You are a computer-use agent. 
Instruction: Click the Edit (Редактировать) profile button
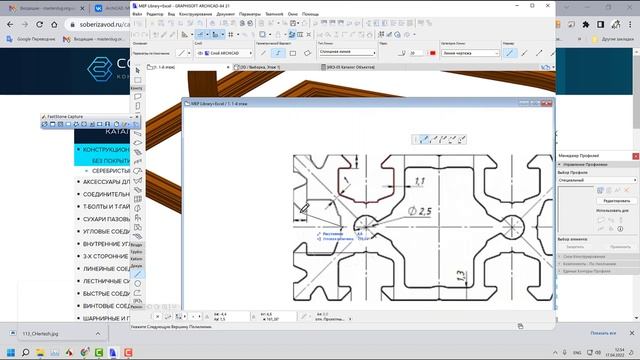(616, 201)
